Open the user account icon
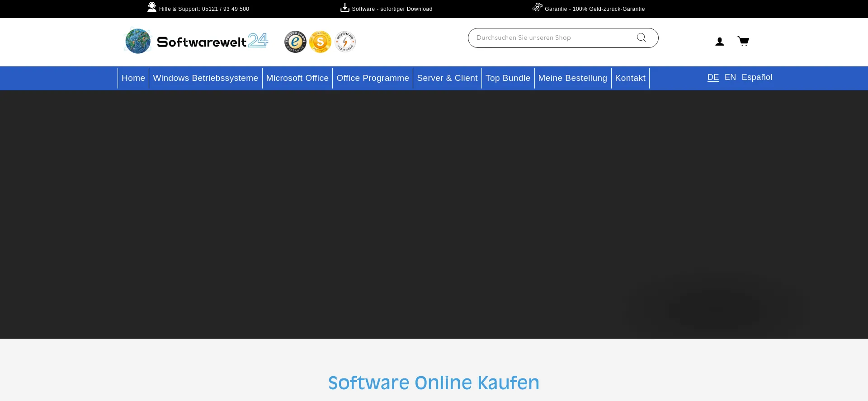868x401 pixels. tap(720, 42)
